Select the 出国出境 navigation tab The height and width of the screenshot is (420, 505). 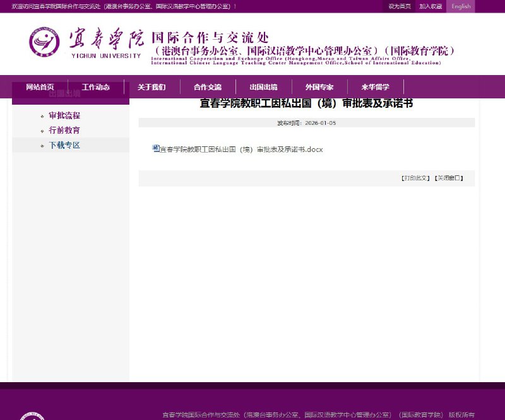click(263, 87)
